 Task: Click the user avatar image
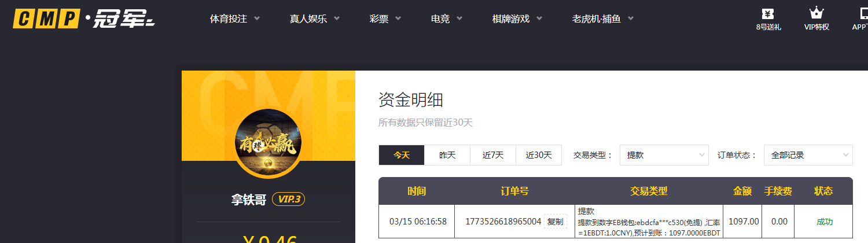click(268, 142)
